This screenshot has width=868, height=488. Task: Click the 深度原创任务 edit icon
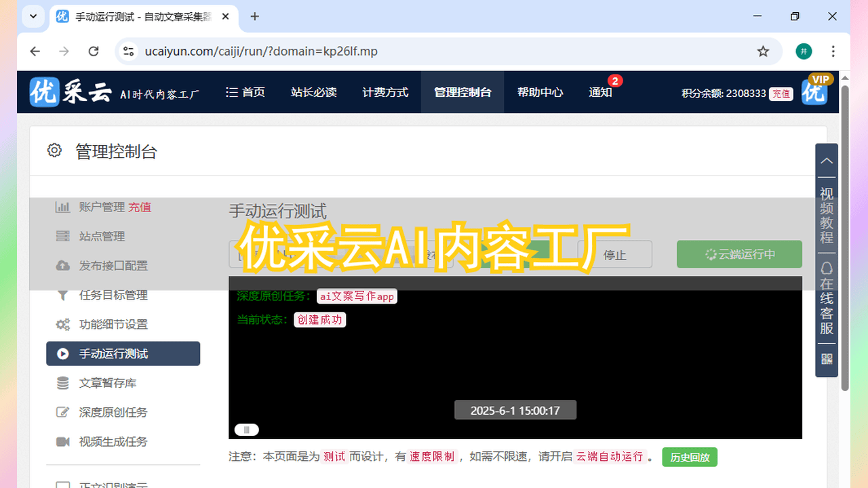click(62, 412)
